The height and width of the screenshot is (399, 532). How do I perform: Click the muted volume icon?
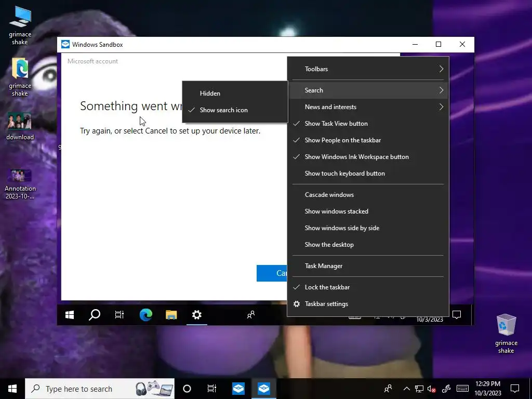pos(432,389)
